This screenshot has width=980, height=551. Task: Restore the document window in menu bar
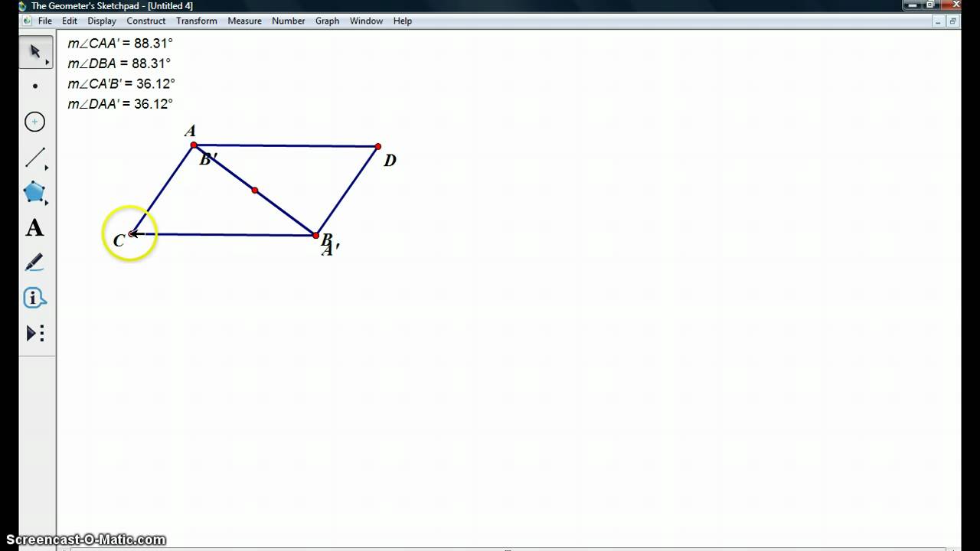tap(953, 21)
